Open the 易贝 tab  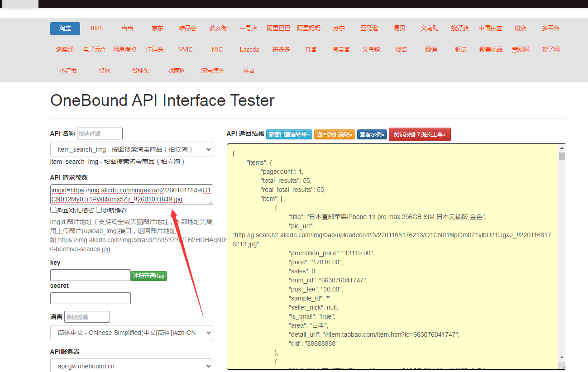click(x=400, y=28)
